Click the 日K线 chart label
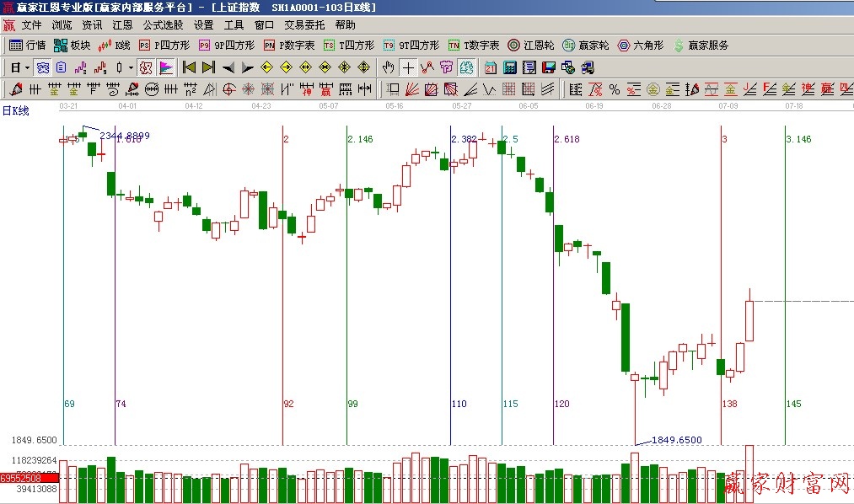The width and height of the screenshot is (854, 504). click(16, 111)
